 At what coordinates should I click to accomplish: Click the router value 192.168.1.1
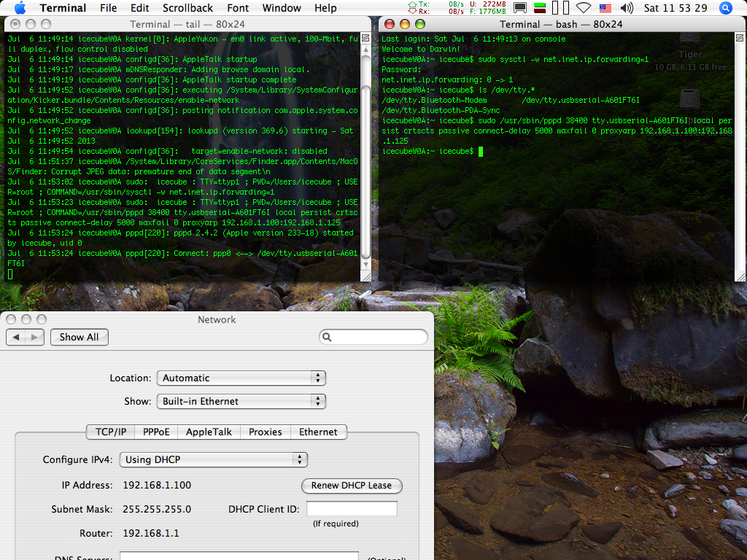(151, 533)
